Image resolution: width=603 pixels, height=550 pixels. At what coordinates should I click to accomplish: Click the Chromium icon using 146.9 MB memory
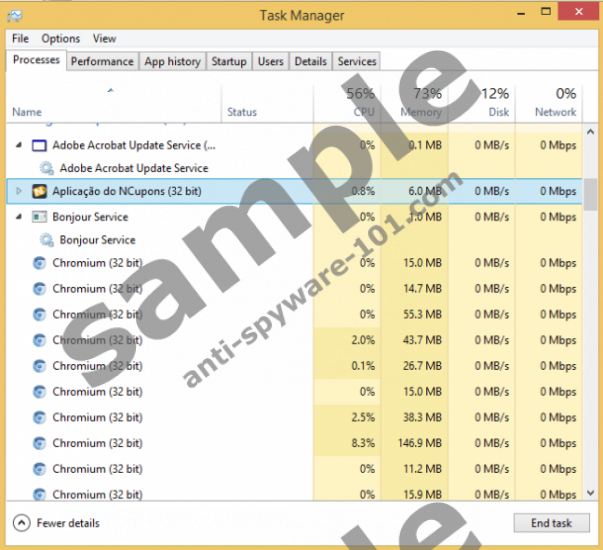point(39,443)
